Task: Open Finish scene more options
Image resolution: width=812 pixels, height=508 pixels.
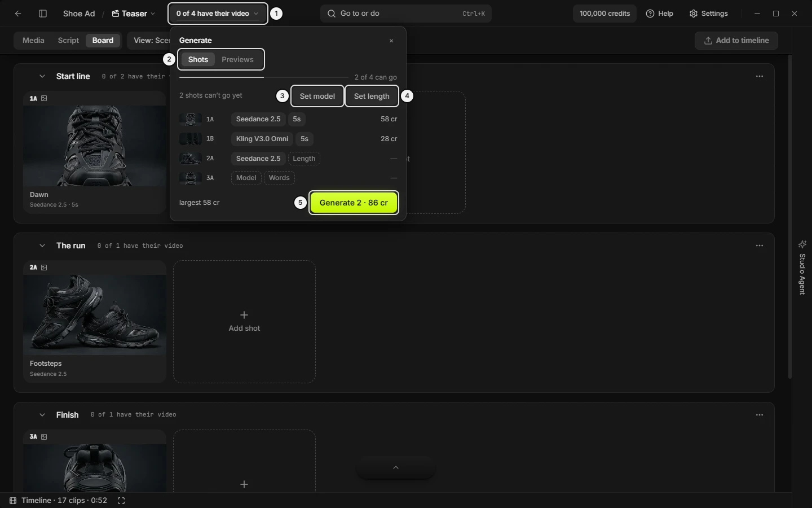Action: click(x=760, y=415)
